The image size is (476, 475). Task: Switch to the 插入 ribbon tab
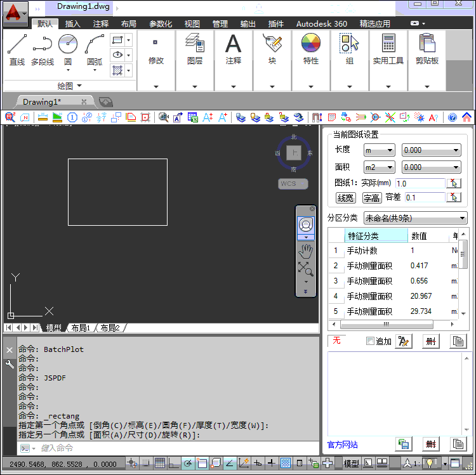point(73,24)
